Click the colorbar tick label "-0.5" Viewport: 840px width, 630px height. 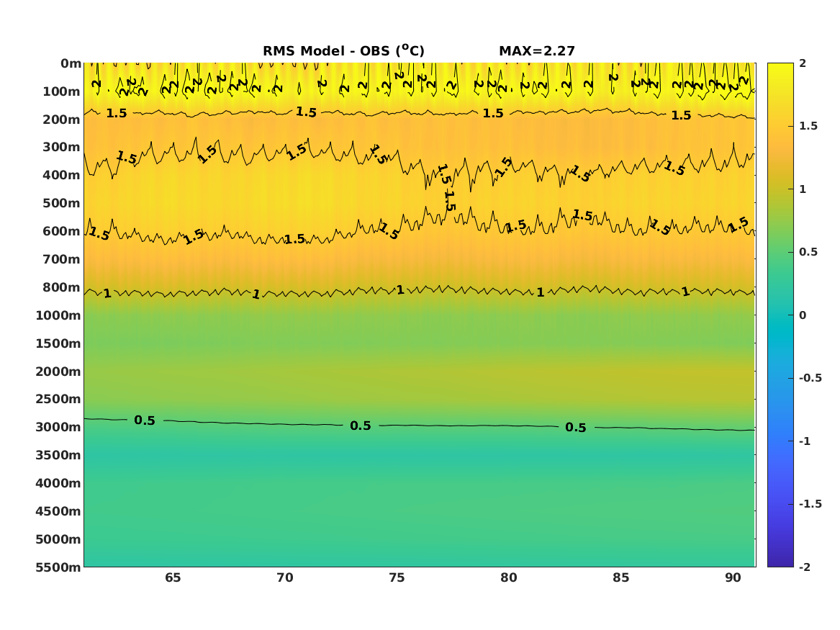coord(810,378)
